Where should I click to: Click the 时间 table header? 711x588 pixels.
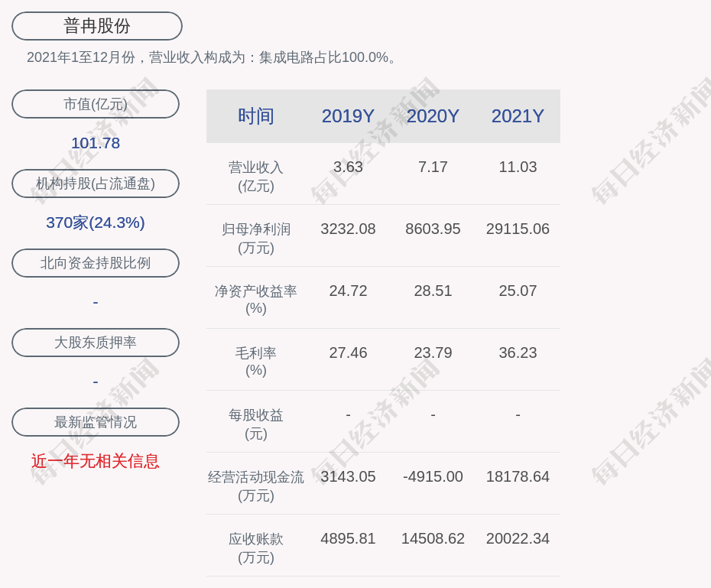(256, 116)
